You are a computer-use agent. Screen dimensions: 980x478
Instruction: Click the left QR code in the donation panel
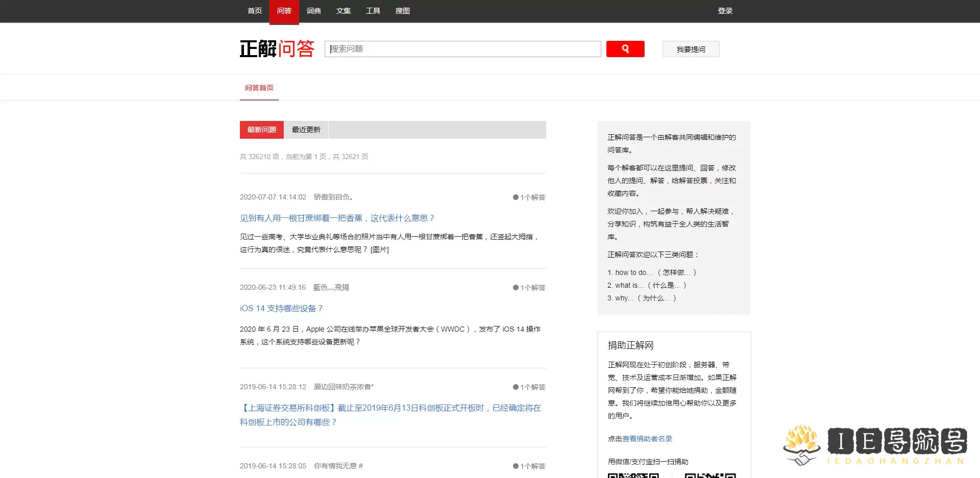click(x=633, y=475)
